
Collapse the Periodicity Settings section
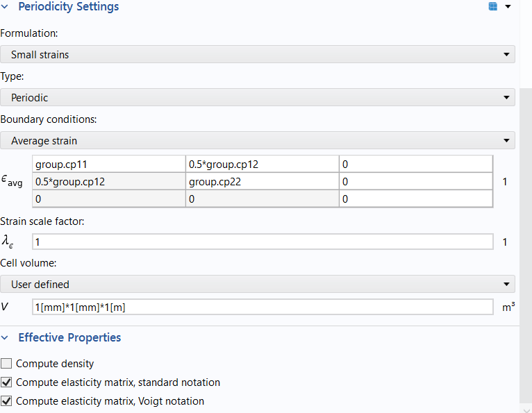point(6,7)
